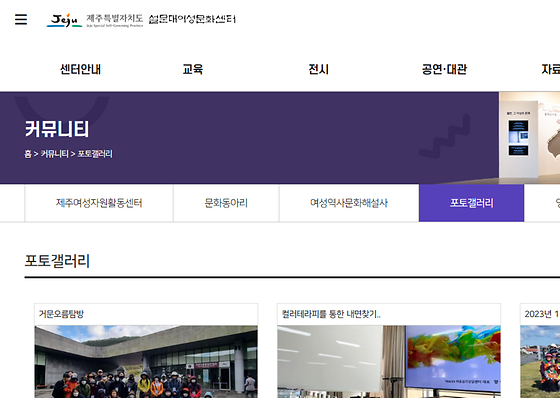Click 포토갤러리 in the breadcrumb
The image size is (560, 398).
click(x=95, y=154)
